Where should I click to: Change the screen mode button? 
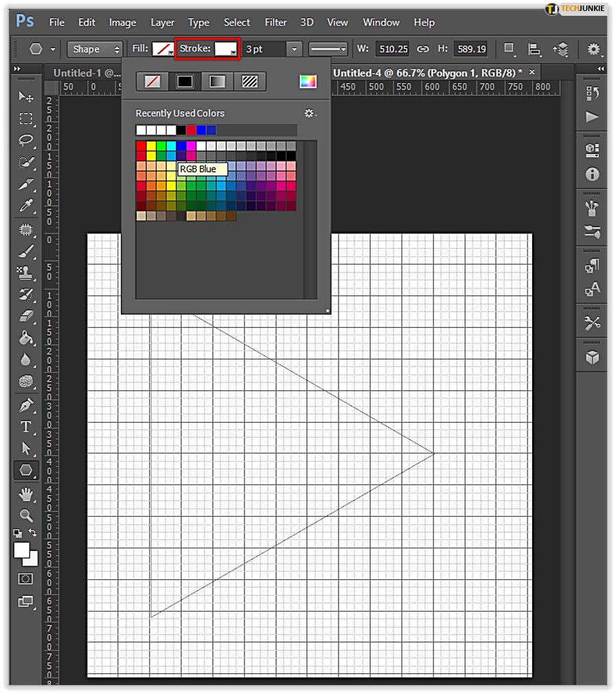pyautogui.click(x=25, y=602)
